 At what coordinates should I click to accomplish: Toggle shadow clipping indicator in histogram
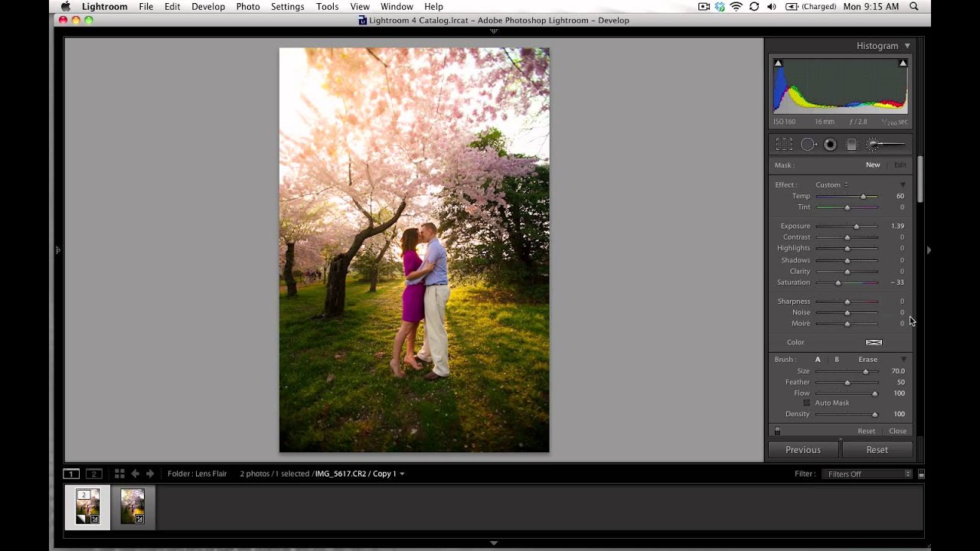[778, 64]
